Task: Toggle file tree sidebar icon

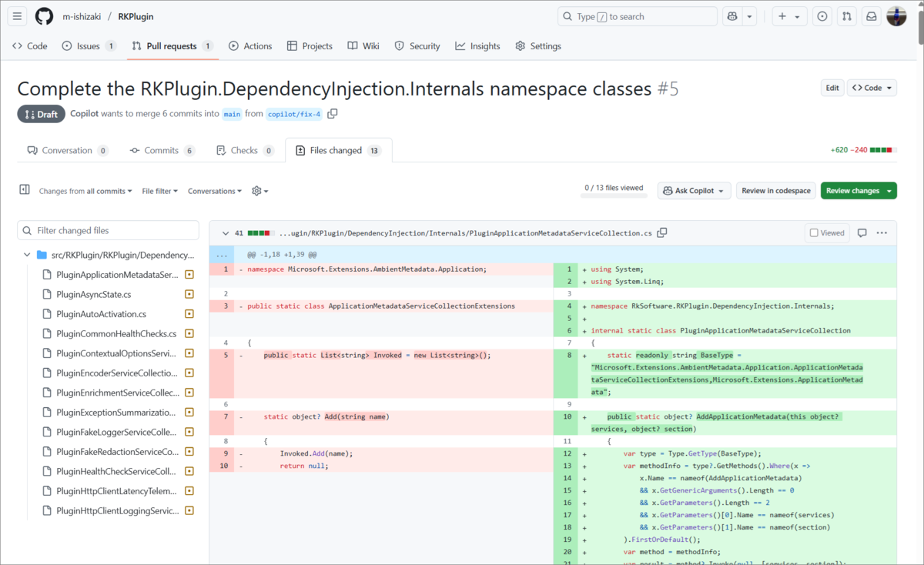Action: click(x=25, y=190)
